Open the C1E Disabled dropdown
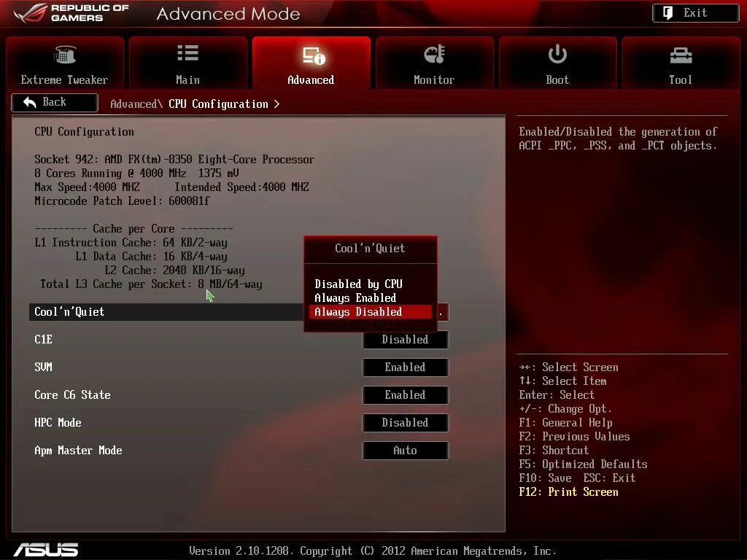Viewport: 747px width, 560px height. (406, 340)
